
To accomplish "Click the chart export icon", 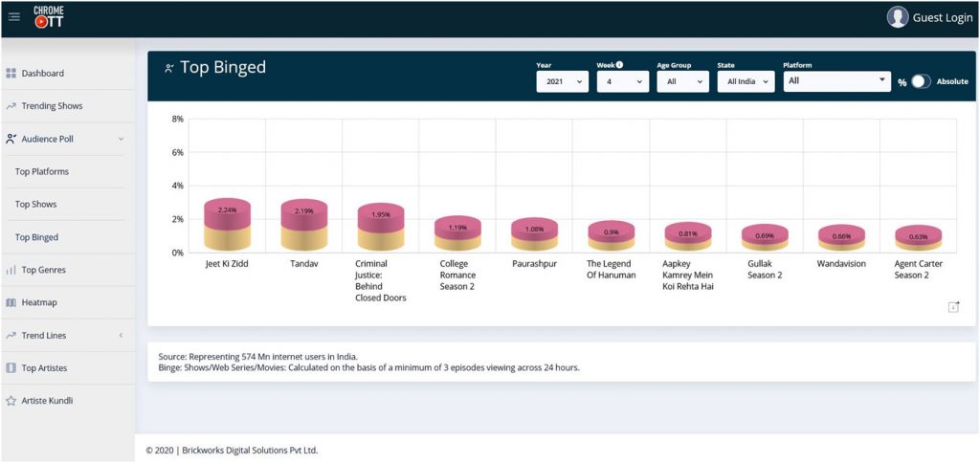I will point(953,306).
